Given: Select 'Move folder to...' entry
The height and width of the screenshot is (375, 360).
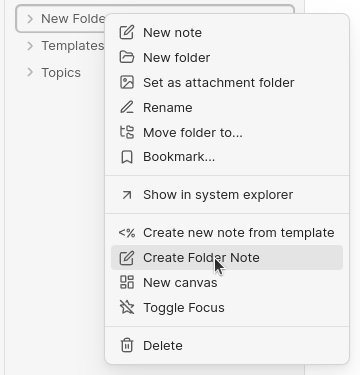Looking at the screenshot, I should click(227, 132).
